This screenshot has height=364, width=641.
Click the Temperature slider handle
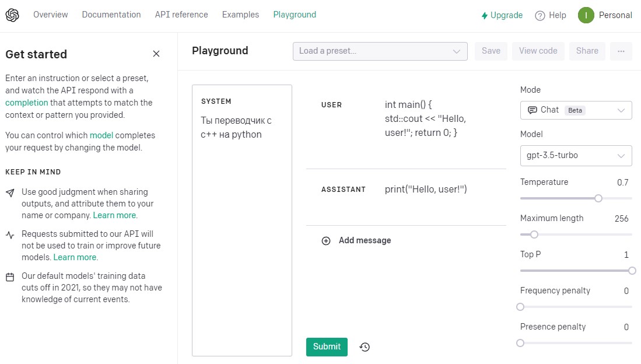(x=598, y=198)
